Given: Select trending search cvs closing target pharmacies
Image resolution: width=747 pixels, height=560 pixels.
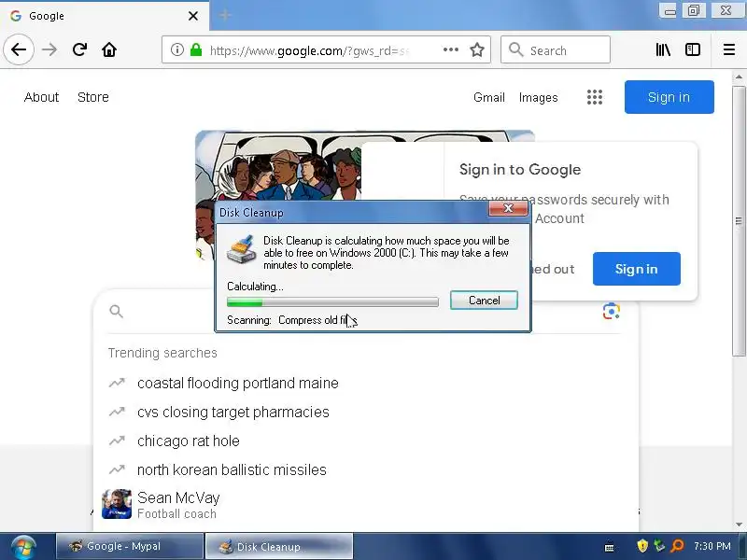Looking at the screenshot, I should tap(233, 412).
